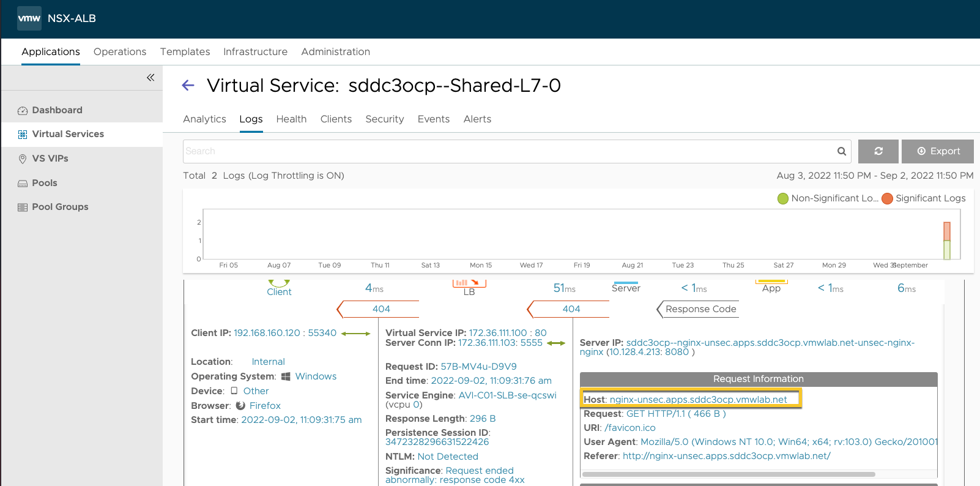Filter by Virtual Service IP 172.36.111.100
Viewport: 980px width, 486px height.
(x=497, y=333)
